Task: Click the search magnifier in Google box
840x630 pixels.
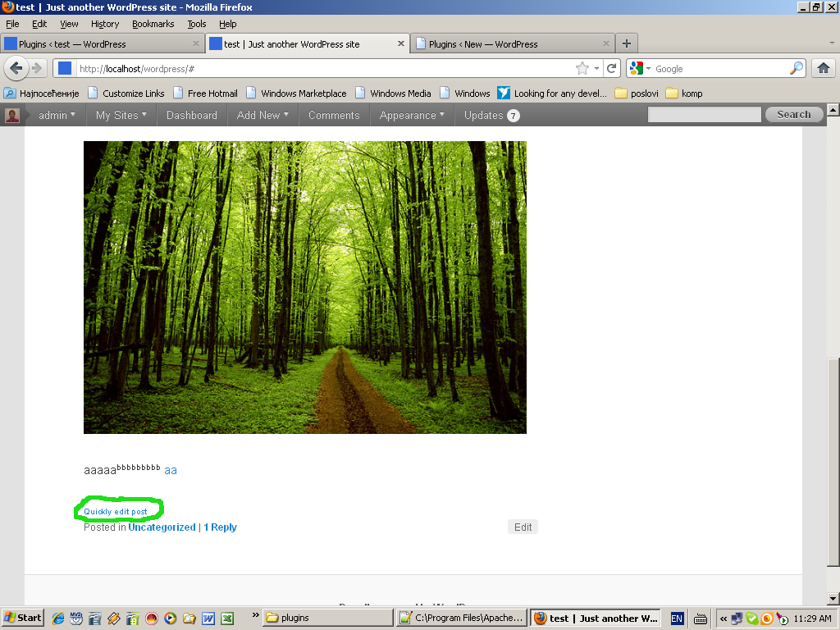Action: [x=796, y=69]
